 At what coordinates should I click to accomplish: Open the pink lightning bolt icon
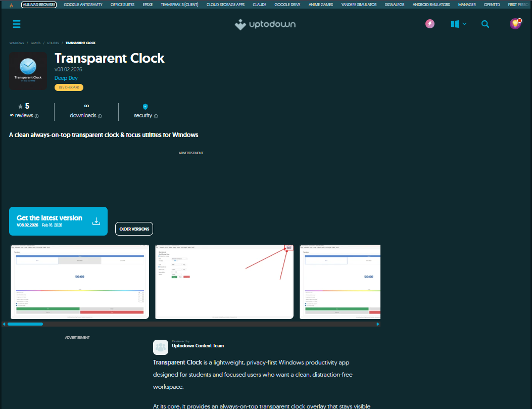(x=430, y=24)
